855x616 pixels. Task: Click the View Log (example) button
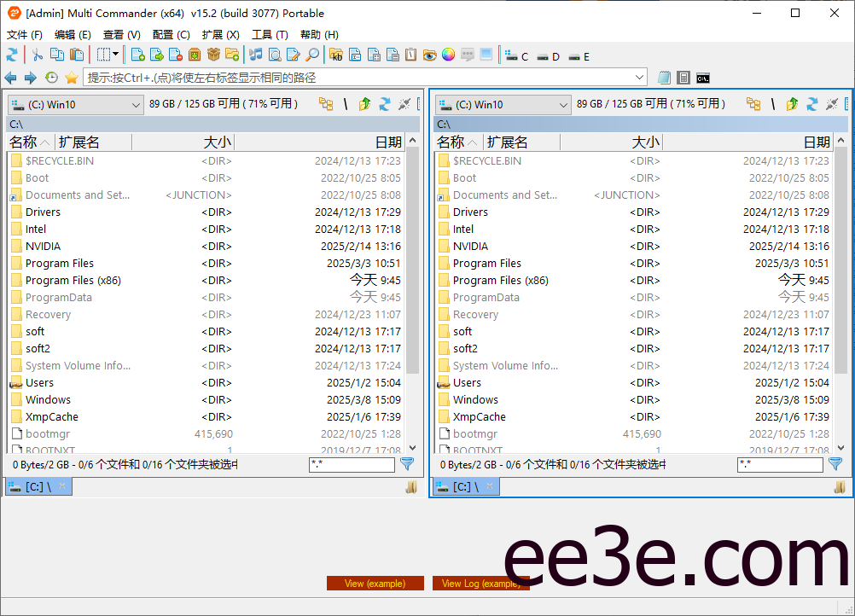pyautogui.click(x=480, y=583)
